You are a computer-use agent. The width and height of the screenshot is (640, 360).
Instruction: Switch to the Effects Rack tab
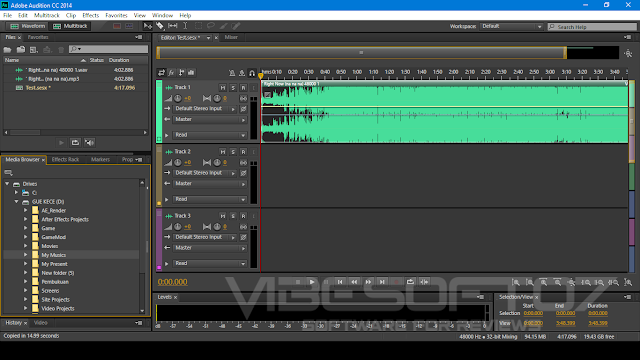65,160
